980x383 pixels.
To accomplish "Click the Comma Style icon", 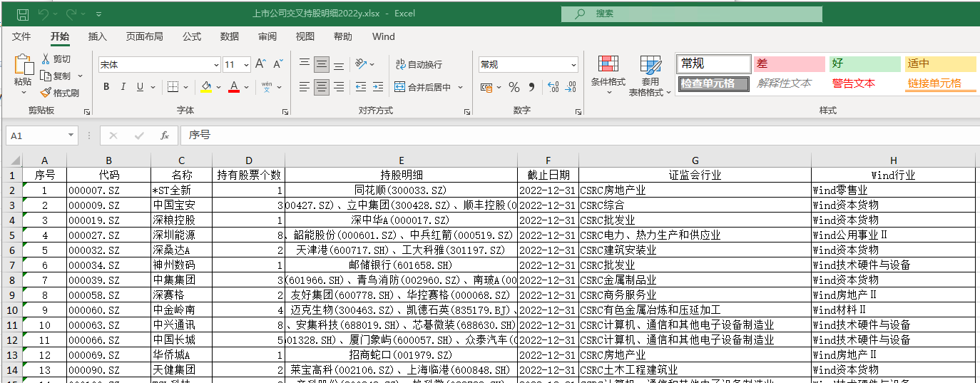I will pyautogui.click(x=532, y=87).
